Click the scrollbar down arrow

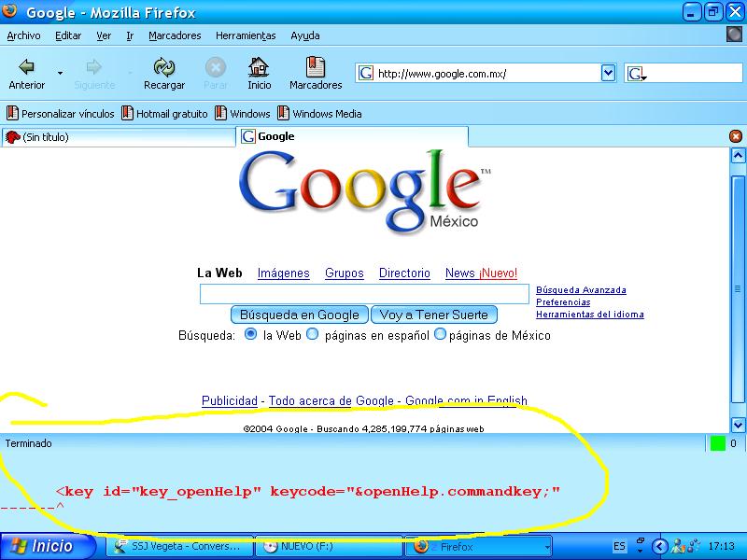(x=738, y=425)
